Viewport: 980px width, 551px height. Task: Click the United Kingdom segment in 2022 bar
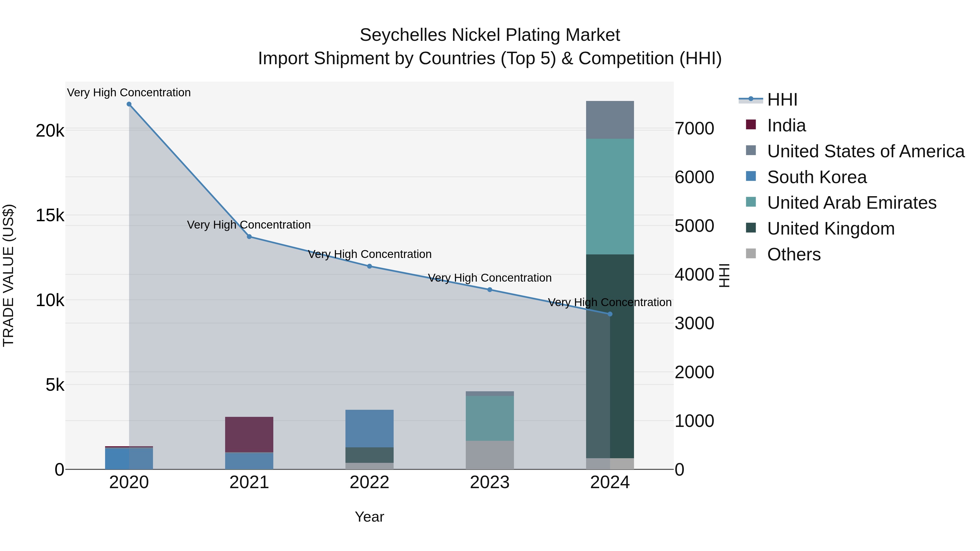[369, 455]
